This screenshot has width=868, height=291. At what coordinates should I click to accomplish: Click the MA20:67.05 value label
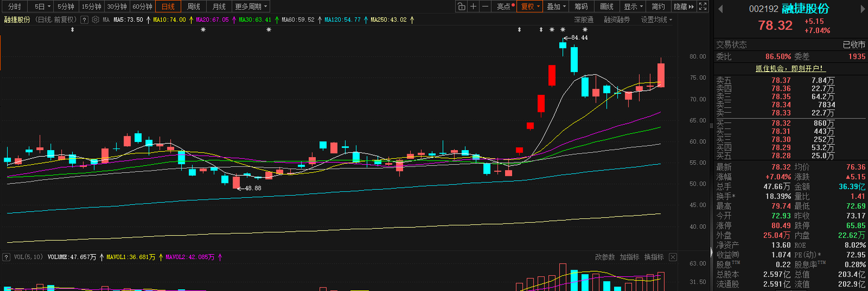[x=213, y=19]
